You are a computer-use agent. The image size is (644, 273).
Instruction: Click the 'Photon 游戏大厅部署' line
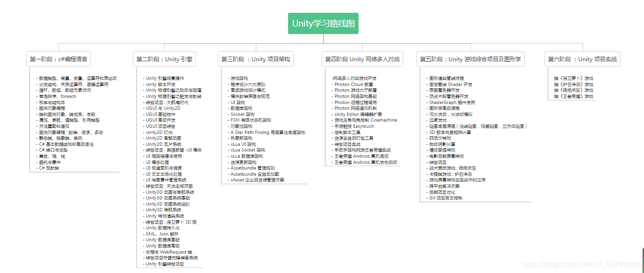tap(354, 90)
